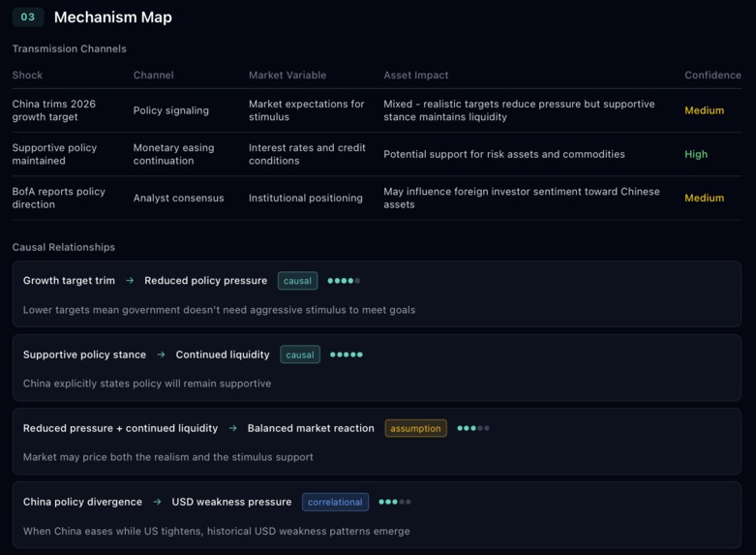Click the correlational tag

335,502
